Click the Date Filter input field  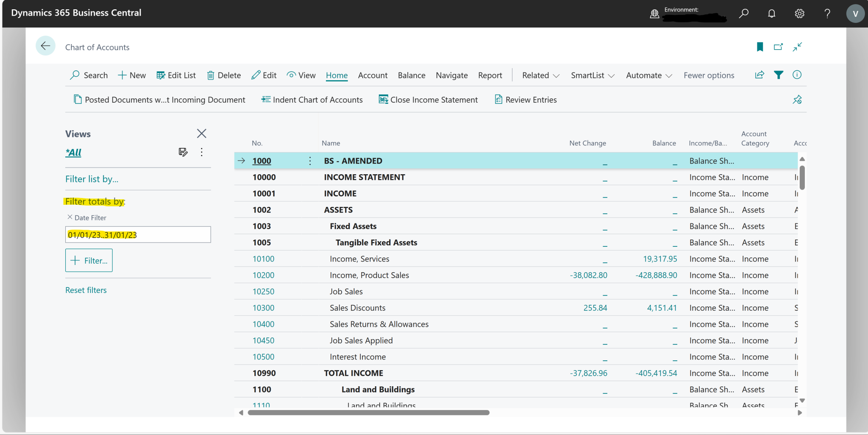point(138,234)
